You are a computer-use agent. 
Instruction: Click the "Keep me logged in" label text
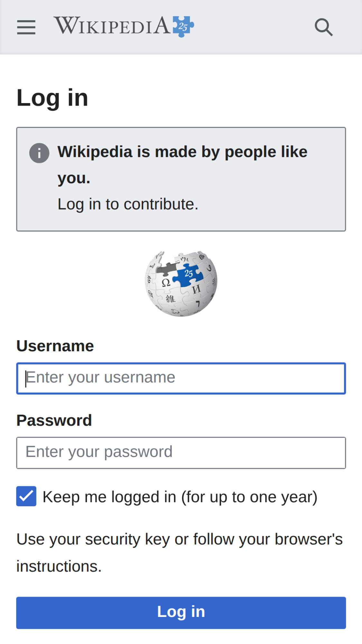pyautogui.click(x=180, y=497)
